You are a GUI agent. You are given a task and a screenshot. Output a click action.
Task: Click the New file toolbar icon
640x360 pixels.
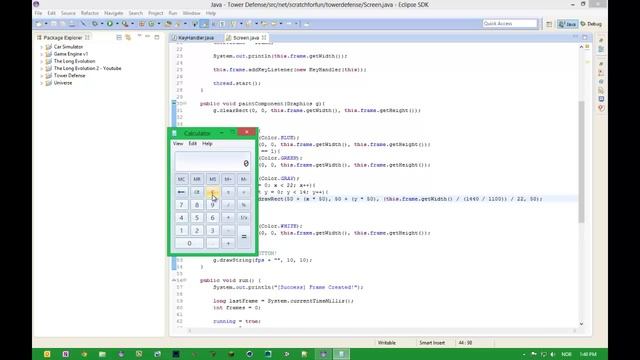(39, 24)
